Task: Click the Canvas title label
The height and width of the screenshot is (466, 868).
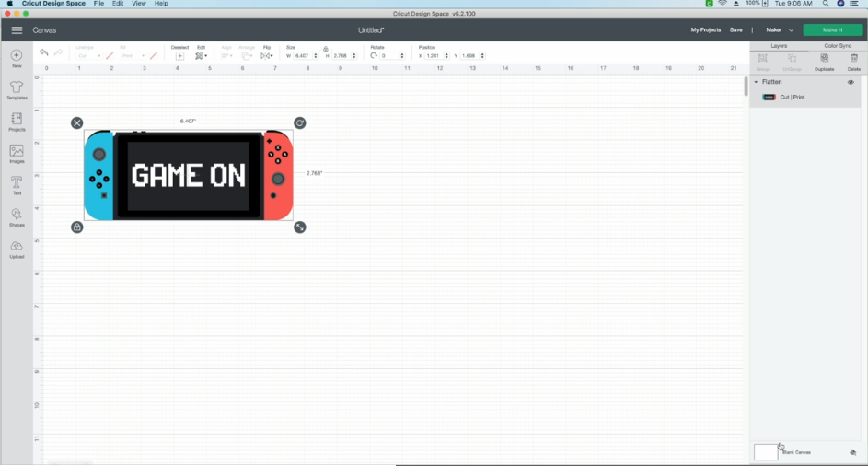Action: click(x=44, y=30)
